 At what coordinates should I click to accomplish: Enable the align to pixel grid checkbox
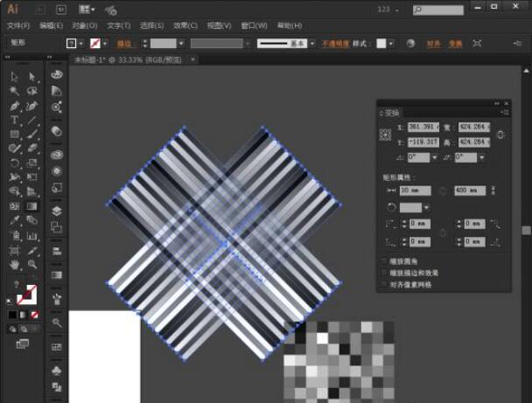384,284
